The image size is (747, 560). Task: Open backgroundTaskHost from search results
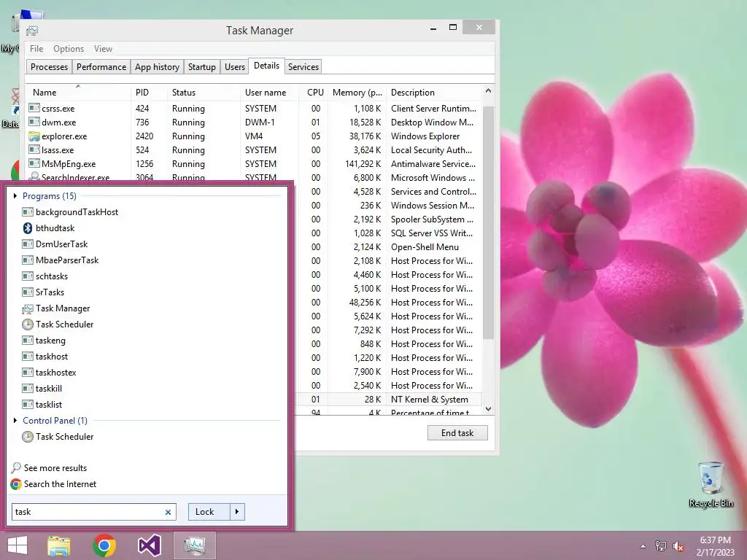click(71, 212)
